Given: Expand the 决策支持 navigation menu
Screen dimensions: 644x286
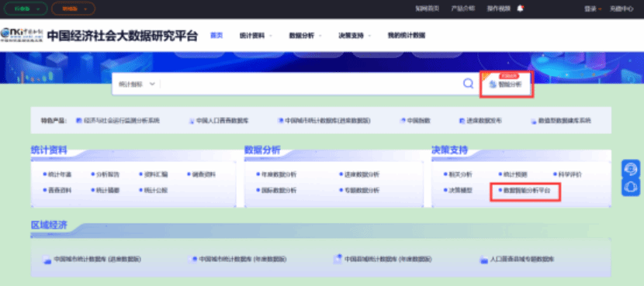Looking at the screenshot, I should [355, 36].
